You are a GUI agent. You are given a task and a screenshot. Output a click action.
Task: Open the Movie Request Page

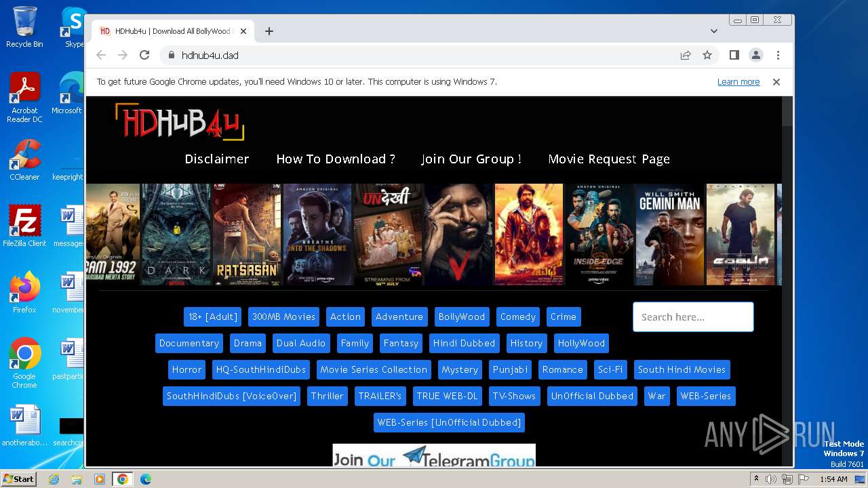click(x=609, y=159)
